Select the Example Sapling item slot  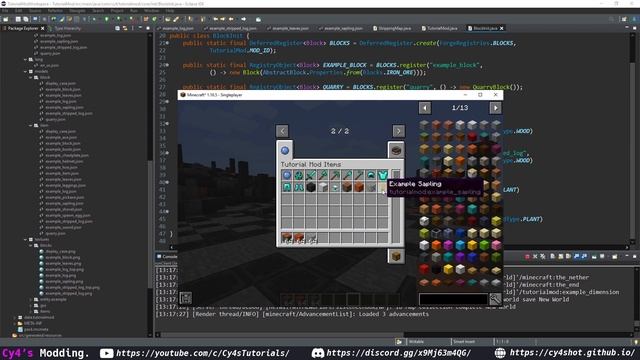[383, 187]
